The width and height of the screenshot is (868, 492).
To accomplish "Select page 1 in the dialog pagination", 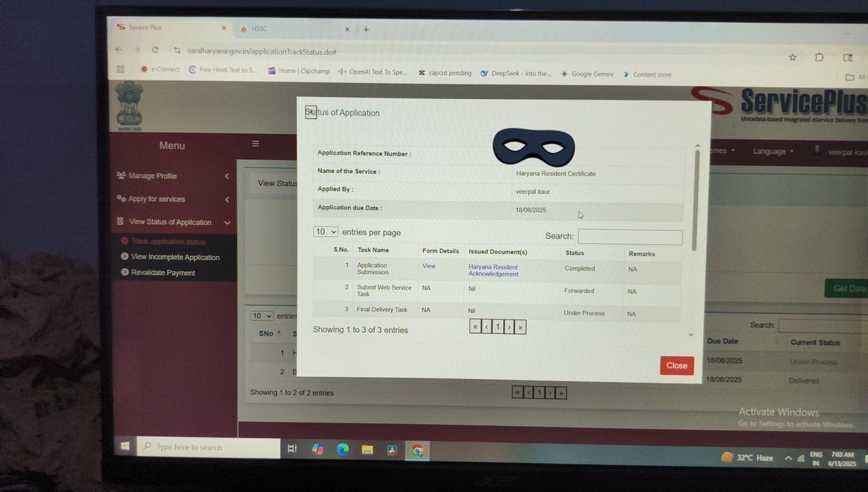I will click(498, 327).
